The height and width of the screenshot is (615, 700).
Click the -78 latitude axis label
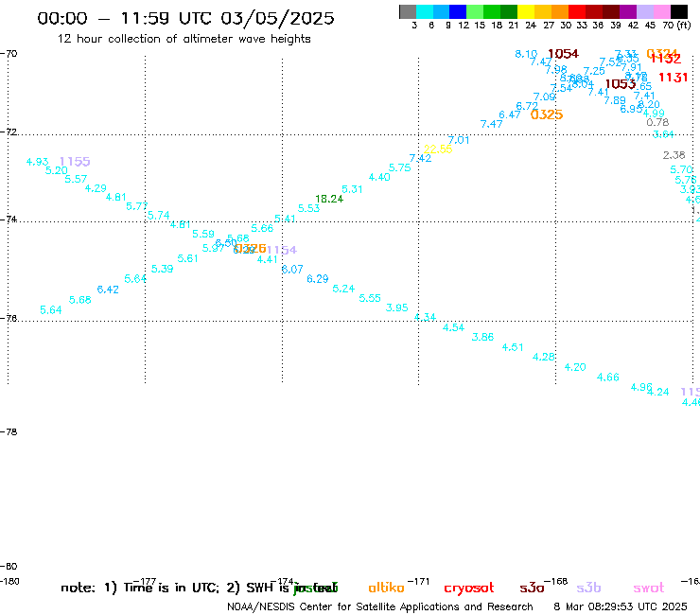pos(9,432)
